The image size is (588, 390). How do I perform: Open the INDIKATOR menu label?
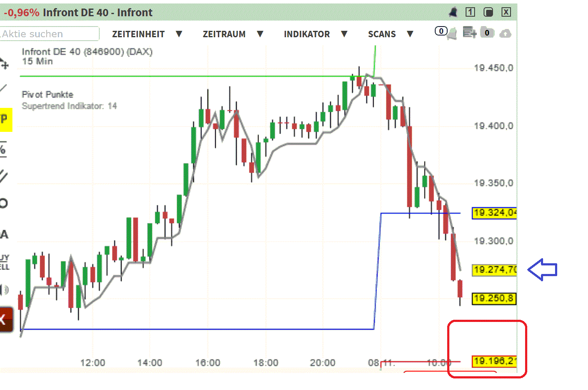click(307, 34)
